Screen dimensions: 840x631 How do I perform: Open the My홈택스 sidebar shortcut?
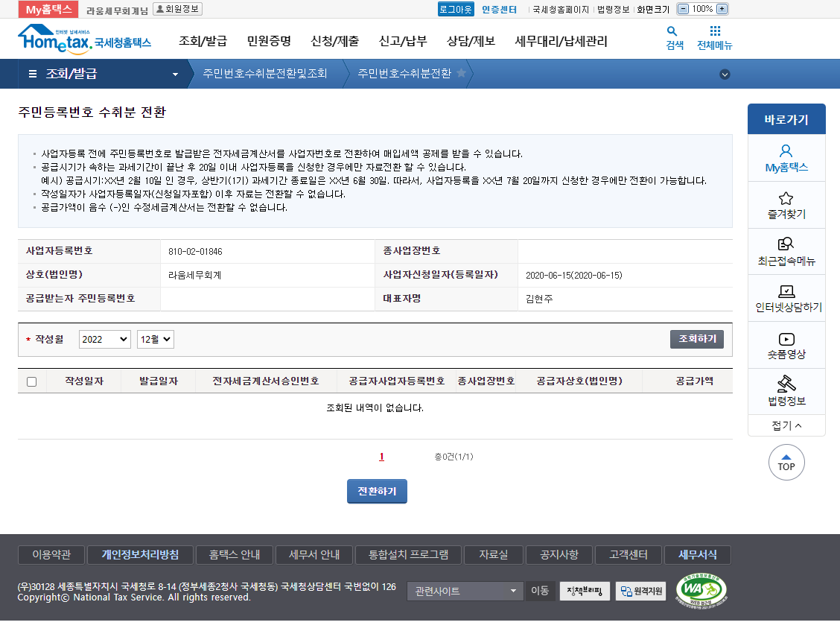pyautogui.click(x=786, y=158)
